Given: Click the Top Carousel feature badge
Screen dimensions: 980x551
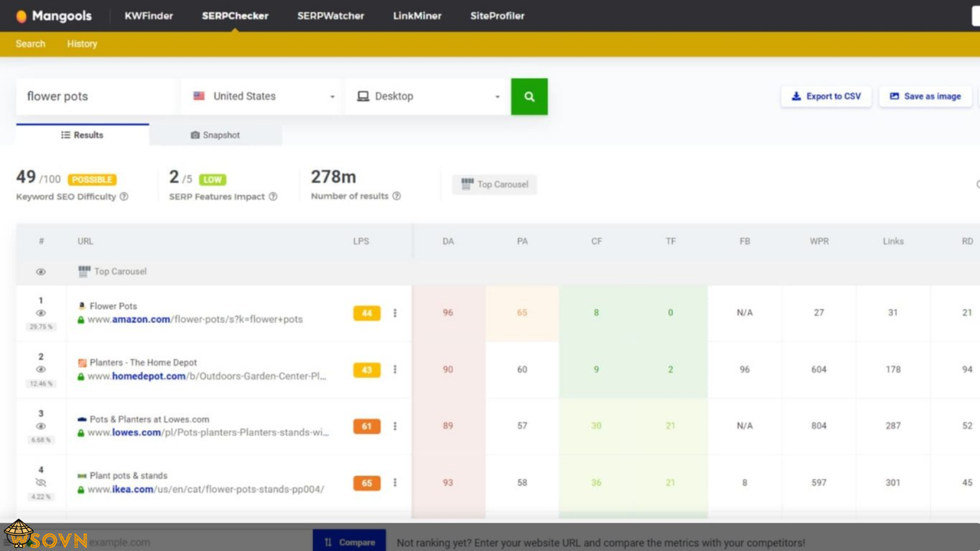Looking at the screenshot, I should [495, 184].
